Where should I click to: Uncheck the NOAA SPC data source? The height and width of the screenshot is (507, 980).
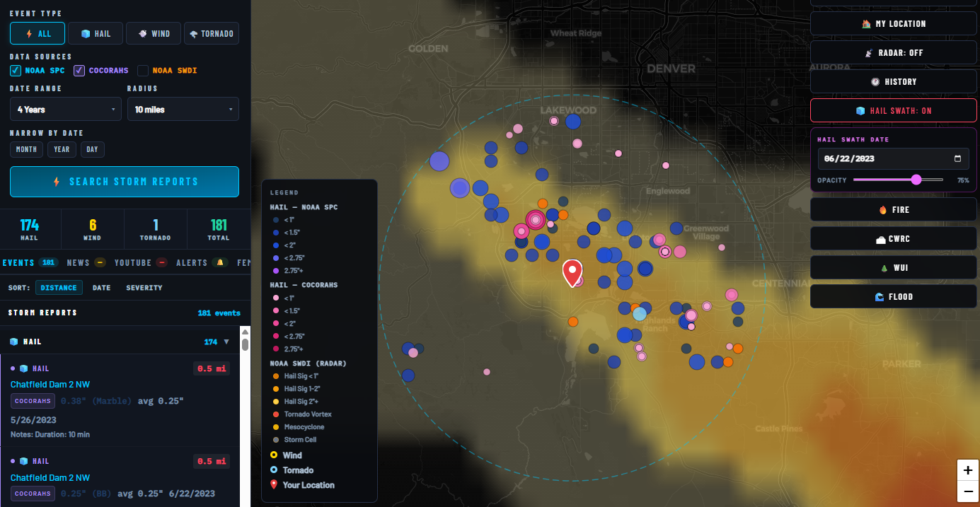click(x=15, y=71)
